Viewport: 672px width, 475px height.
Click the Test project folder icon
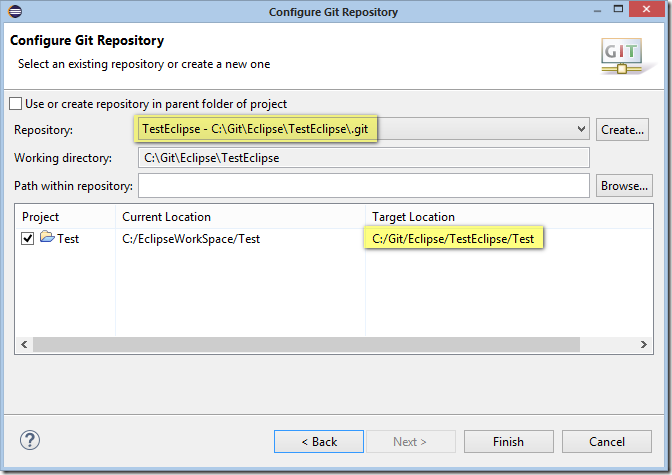click(x=47, y=237)
